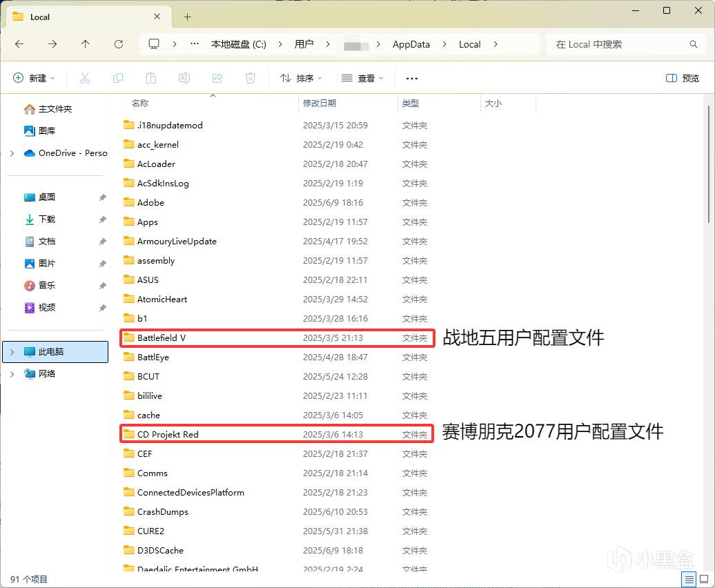Unpin Music using its pin icon

[103, 286]
